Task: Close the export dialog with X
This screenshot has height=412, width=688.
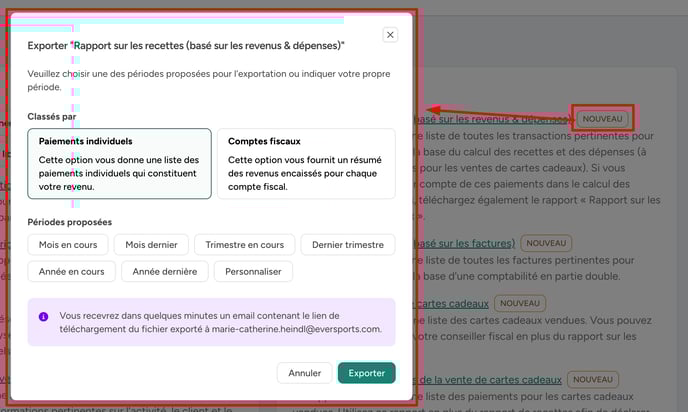Action: 390,35
